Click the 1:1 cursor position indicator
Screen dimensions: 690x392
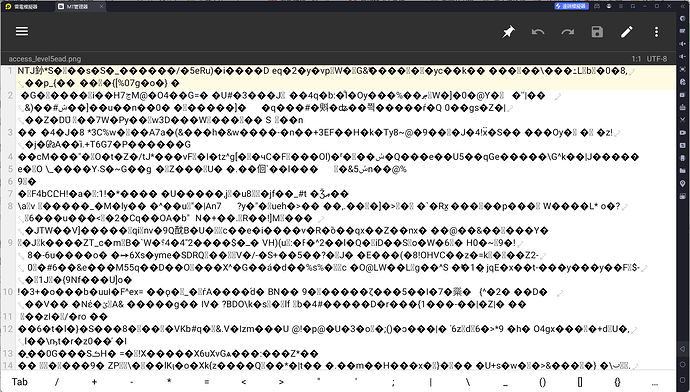[636, 59]
